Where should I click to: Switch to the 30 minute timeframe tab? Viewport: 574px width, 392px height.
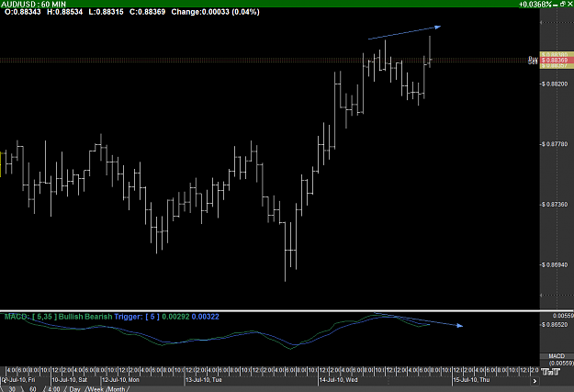tap(12, 388)
